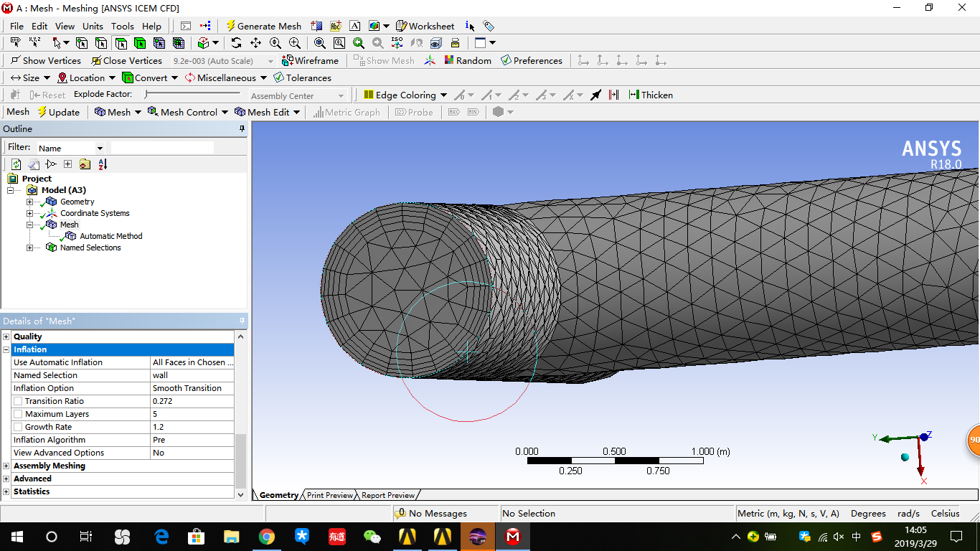Click the Probe annotation icon
The height and width of the screenshot is (551, 980).
click(x=414, y=112)
